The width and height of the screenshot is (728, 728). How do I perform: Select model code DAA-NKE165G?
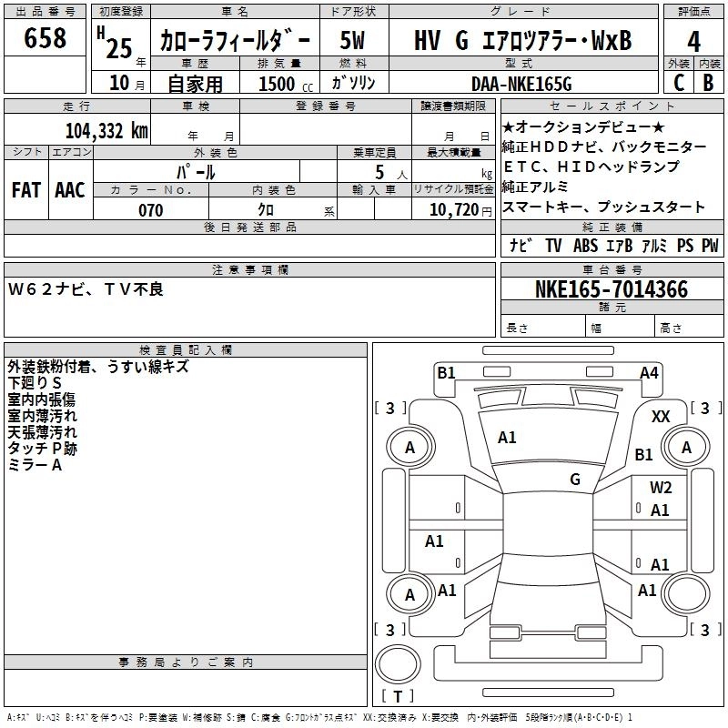pos(521,84)
